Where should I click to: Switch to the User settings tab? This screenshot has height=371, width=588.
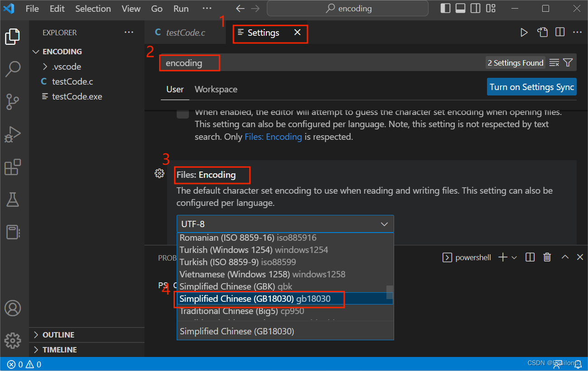[x=175, y=89]
